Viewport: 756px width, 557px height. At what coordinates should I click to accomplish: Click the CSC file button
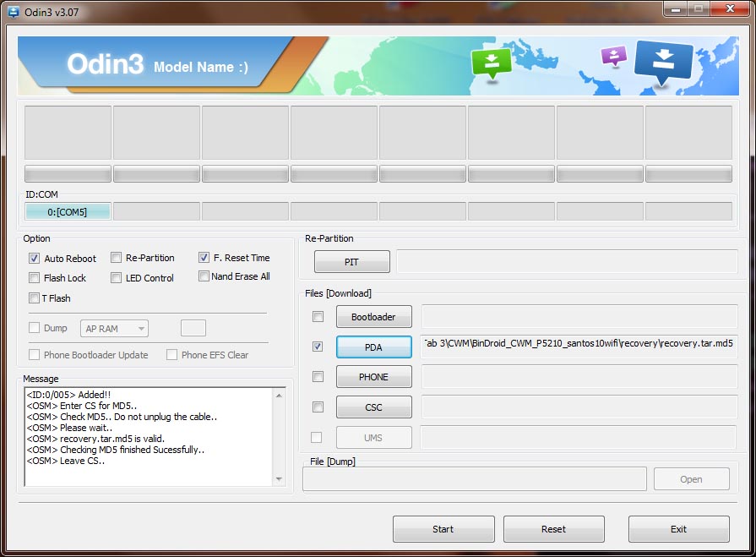point(374,407)
